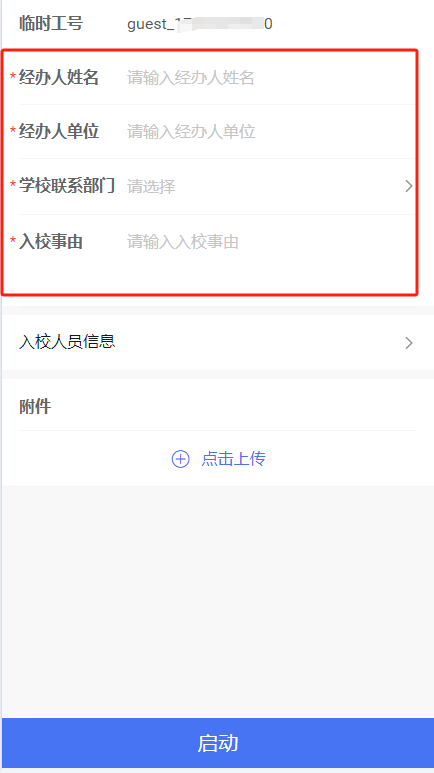Click the red asterisk before 经办人姓名
This screenshot has height=773, width=434.
tap(13, 77)
